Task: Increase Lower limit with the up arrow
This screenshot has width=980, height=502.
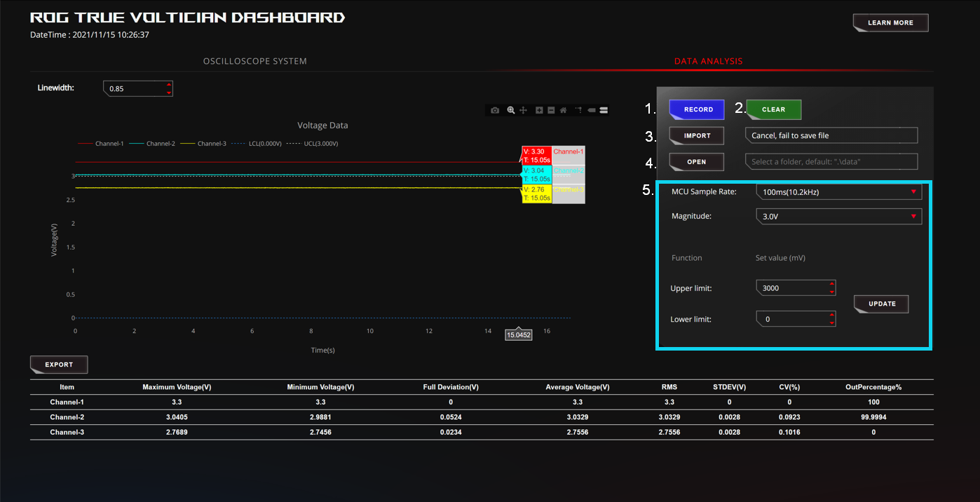Action: 831,315
